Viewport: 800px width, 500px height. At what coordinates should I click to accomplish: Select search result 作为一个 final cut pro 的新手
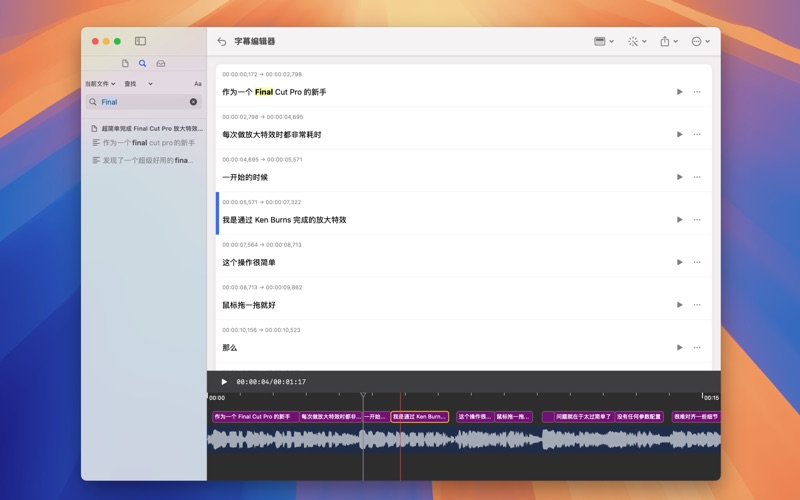(x=148, y=143)
